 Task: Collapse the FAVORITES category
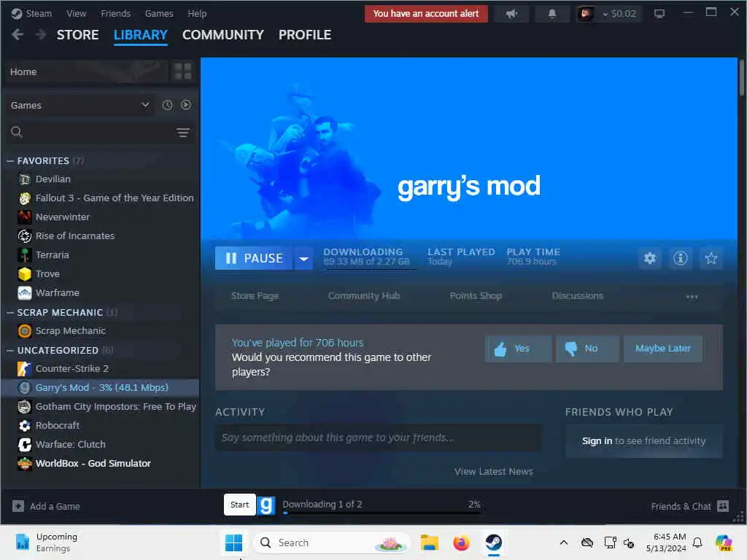(10, 161)
